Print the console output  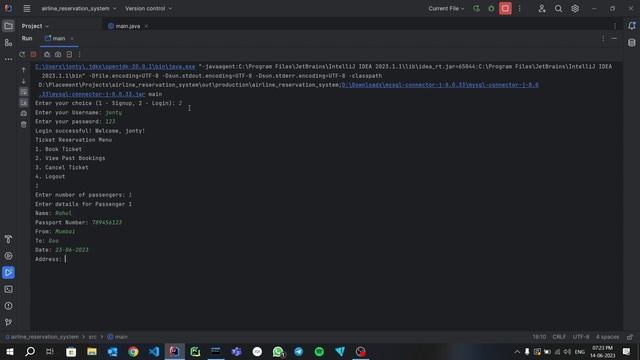[x=24, y=113]
